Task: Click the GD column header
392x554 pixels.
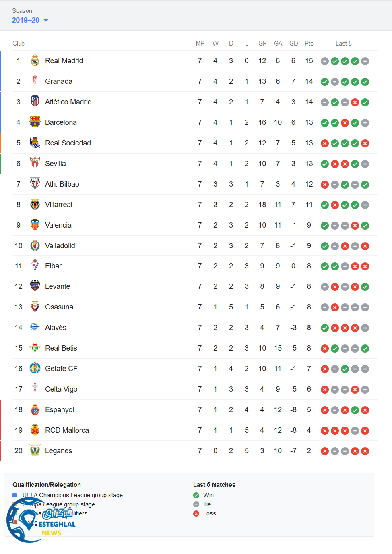Action: tap(294, 44)
